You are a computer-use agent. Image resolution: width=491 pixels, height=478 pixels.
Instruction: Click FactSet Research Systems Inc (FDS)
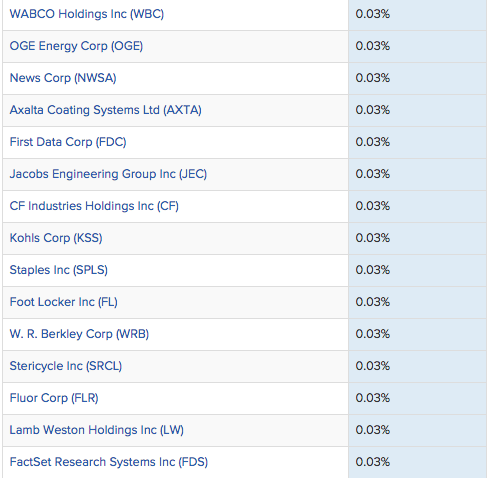tap(109, 462)
